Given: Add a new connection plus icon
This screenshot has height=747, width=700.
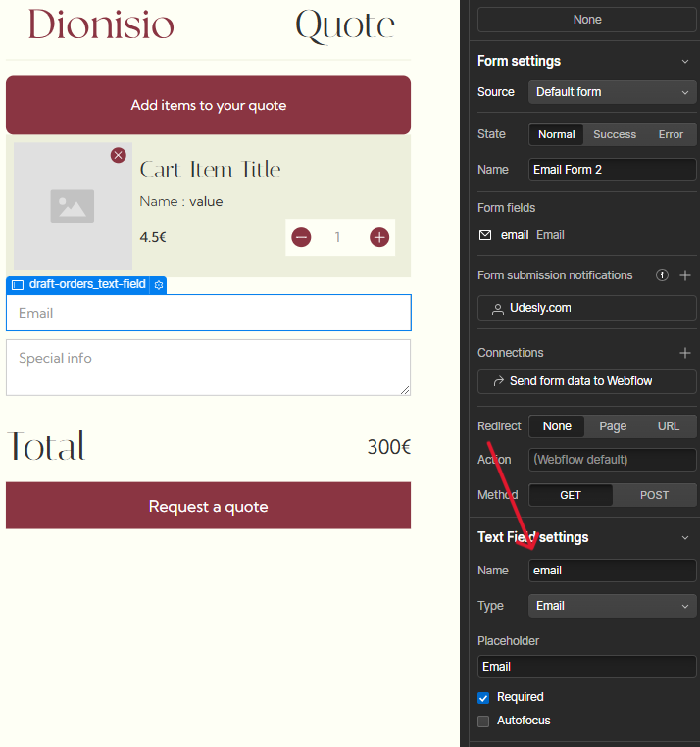Looking at the screenshot, I should (x=685, y=353).
